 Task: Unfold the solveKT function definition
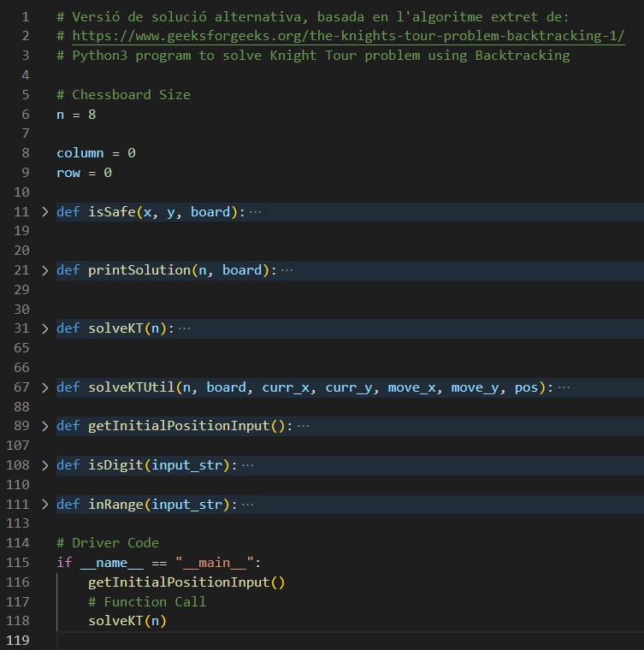coord(44,328)
